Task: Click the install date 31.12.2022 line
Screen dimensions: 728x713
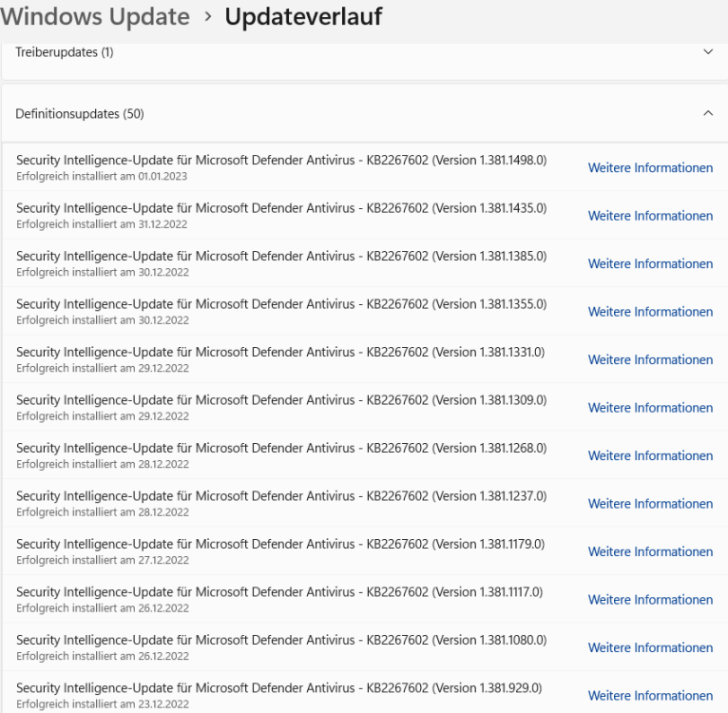Action: tap(102, 224)
